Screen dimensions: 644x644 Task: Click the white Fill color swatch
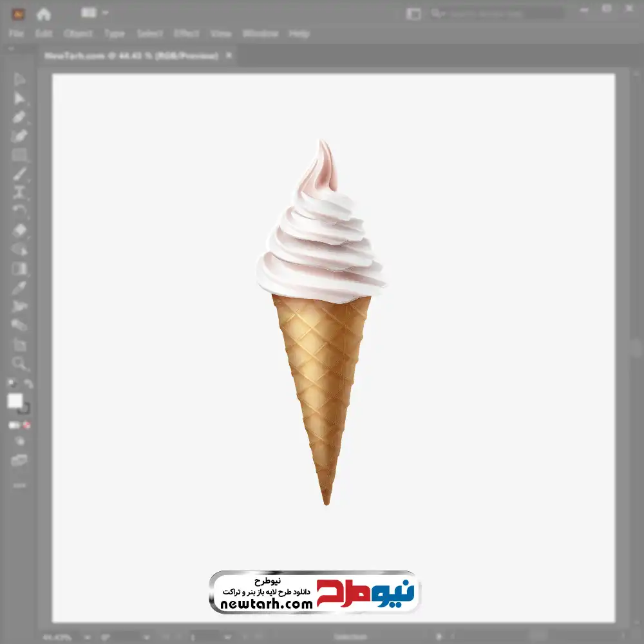point(15,401)
